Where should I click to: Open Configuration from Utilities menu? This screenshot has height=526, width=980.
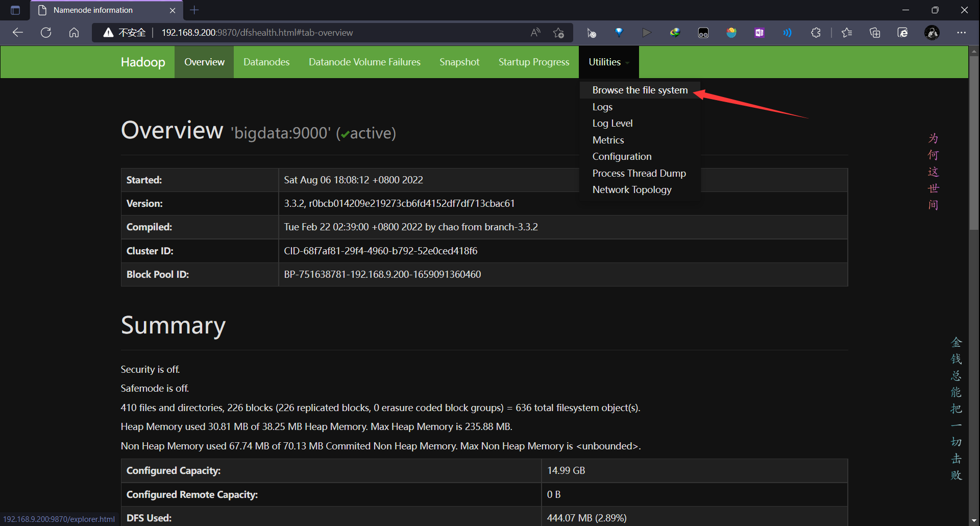pyautogui.click(x=640, y=156)
